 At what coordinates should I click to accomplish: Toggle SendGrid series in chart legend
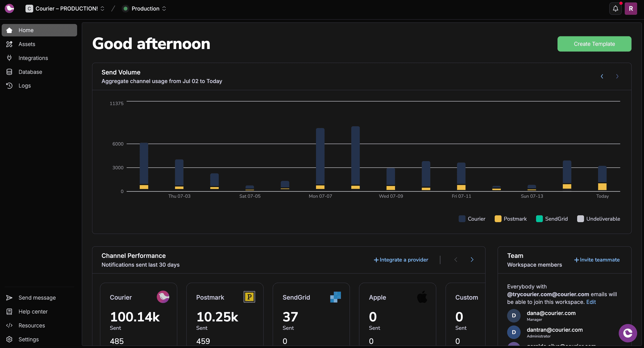point(552,219)
